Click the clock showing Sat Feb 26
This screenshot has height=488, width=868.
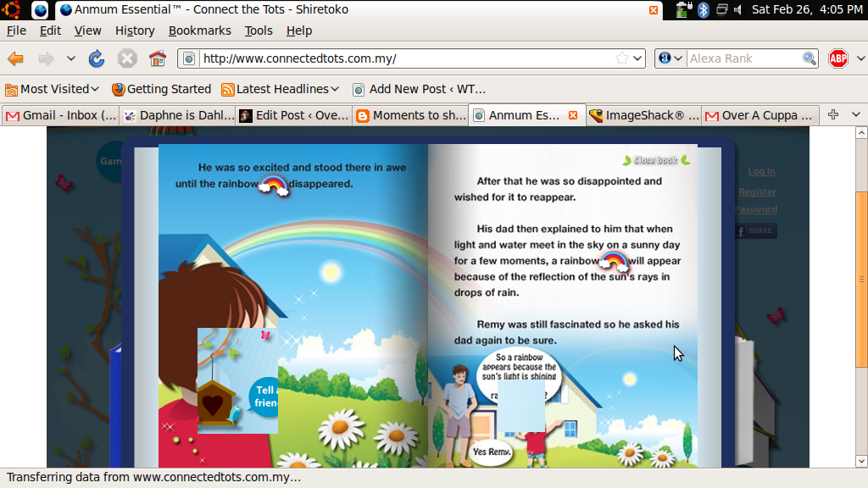click(806, 9)
